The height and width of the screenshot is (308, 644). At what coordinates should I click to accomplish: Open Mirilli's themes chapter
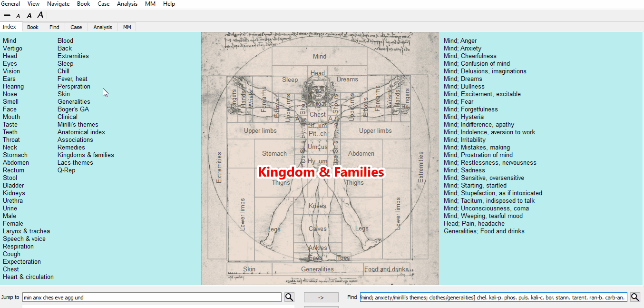tap(78, 125)
